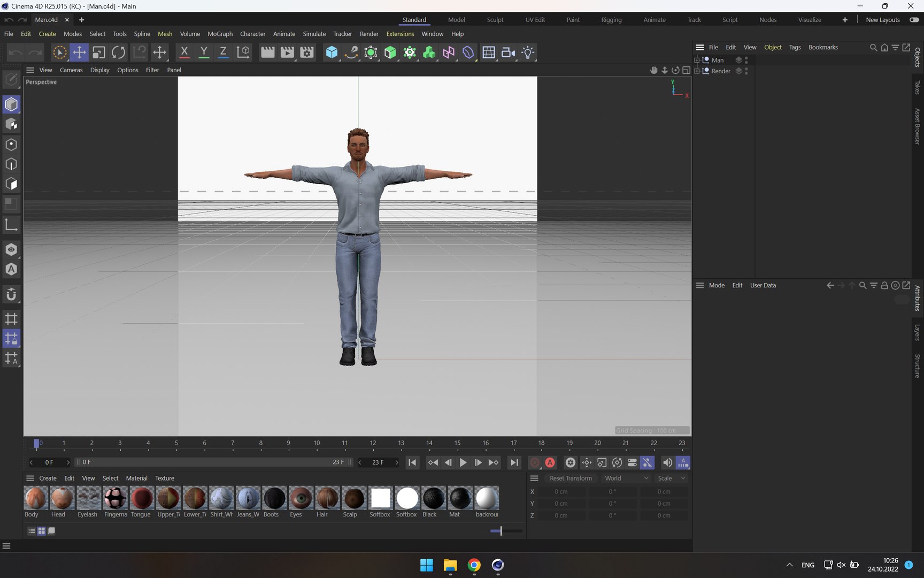This screenshot has width=924, height=578.
Task: Activate the Scale tool
Action: pyautogui.click(x=99, y=52)
